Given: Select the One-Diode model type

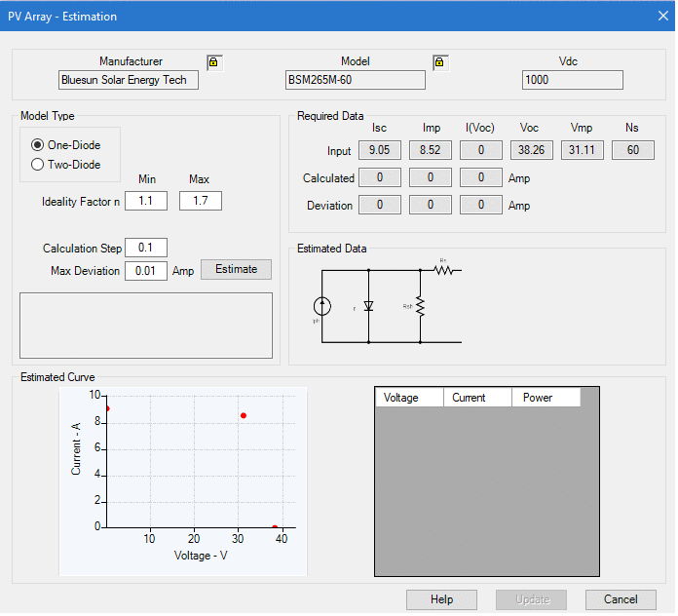Looking at the screenshot, I should (38, 144).
